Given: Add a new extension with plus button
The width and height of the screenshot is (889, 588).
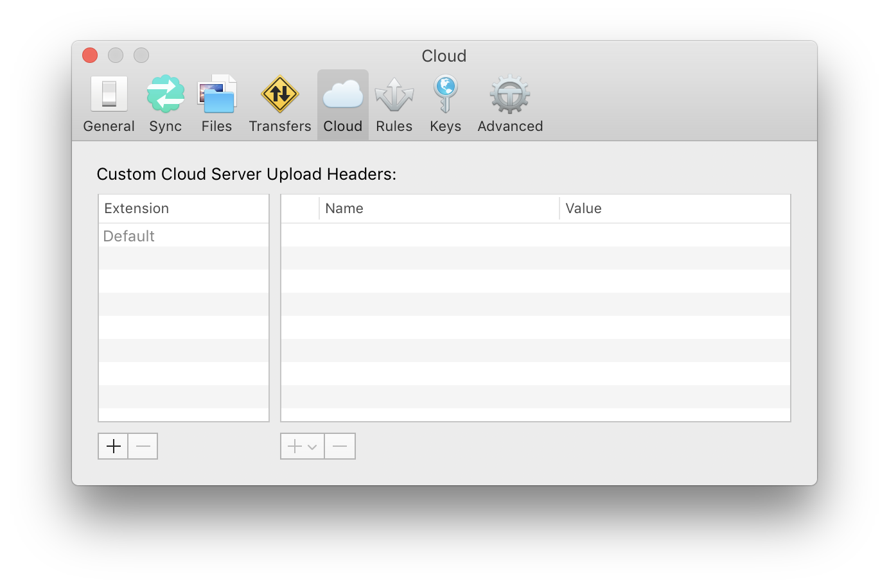Looking at the screenshot, I should click(x=113, y=446).
